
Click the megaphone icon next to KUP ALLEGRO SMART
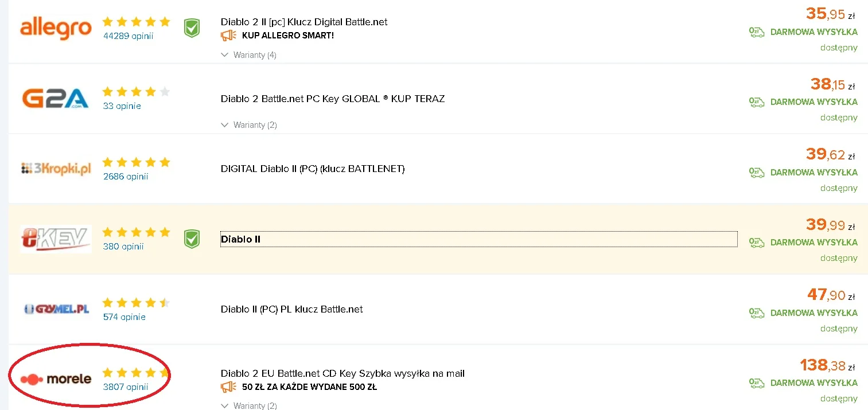pos(228,36)
